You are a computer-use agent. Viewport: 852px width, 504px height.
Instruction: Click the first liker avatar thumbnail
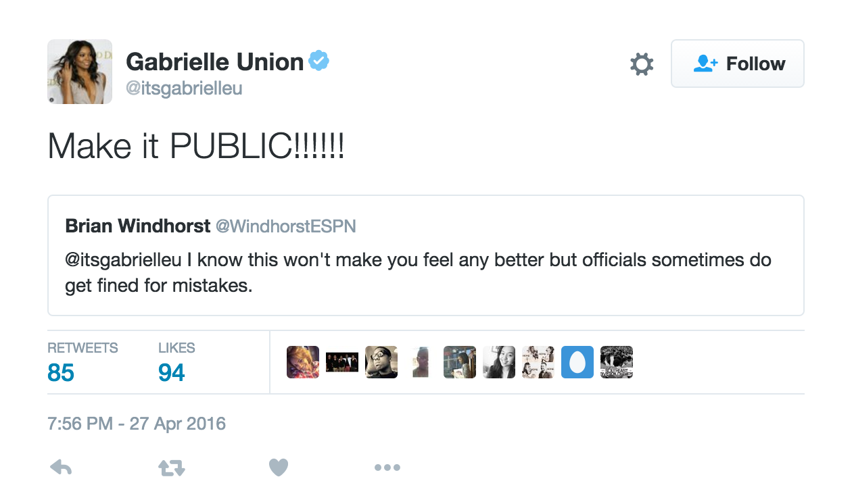pos(303,362)
